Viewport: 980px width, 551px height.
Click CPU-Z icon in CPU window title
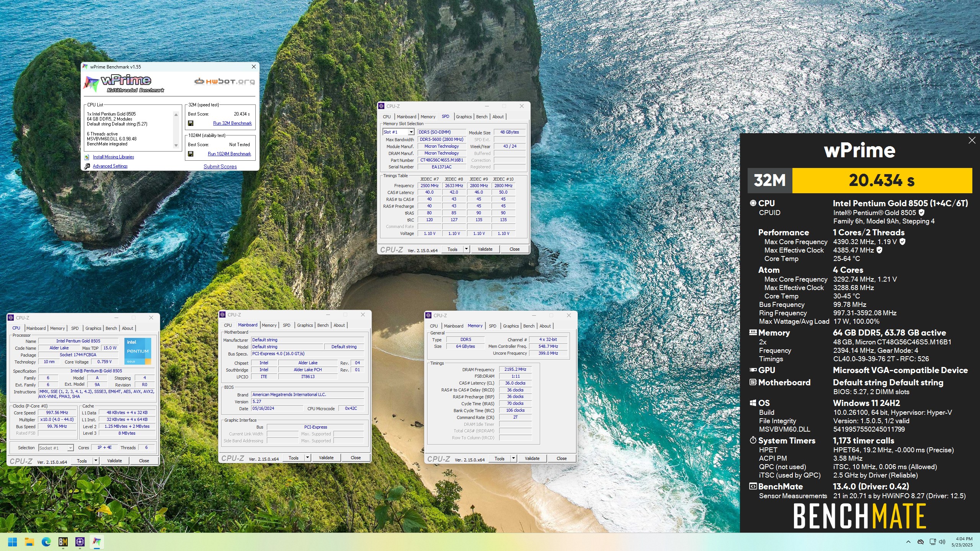click(11, 318)
